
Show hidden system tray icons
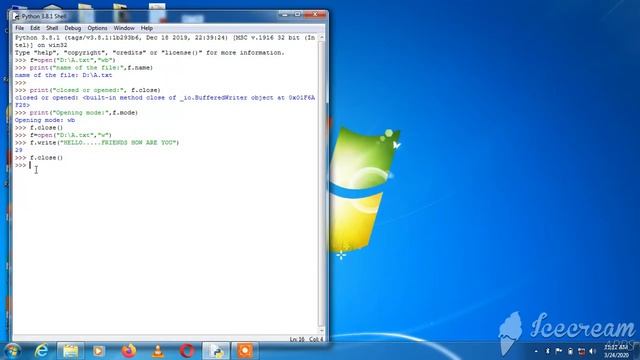pyautogui.click(x=536, y=351)
